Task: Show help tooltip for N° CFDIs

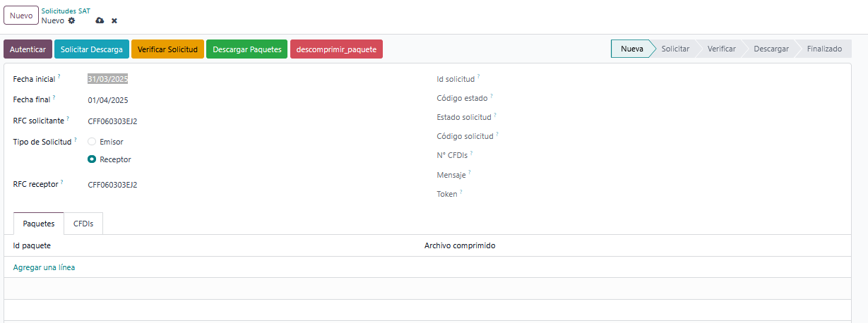Action: tap(471, 152)
